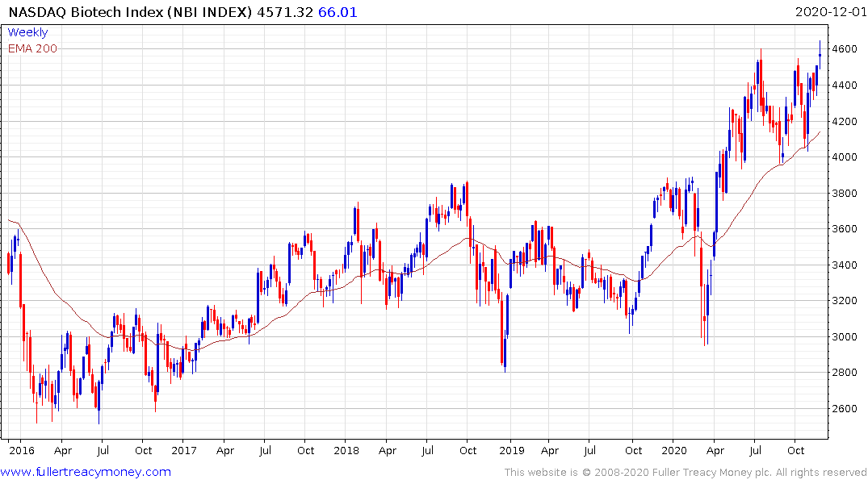Click the 3800 price axis label
This screenshot has height=484, width=868.
click(845, 193)
